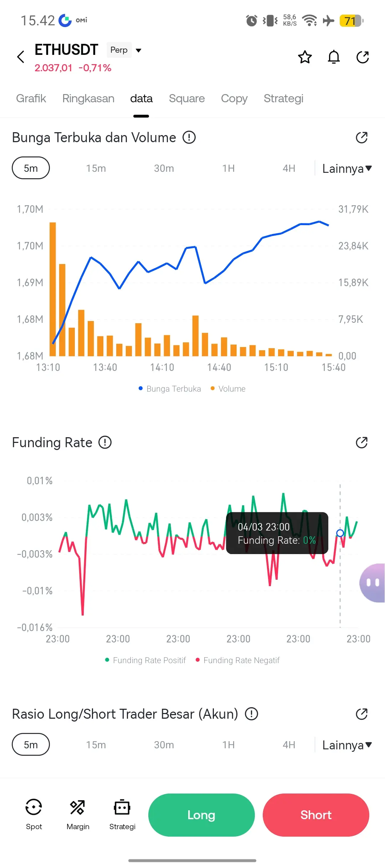Tap the back arrow icon
This screenshot has width=385, height=868.
[21, 57]
